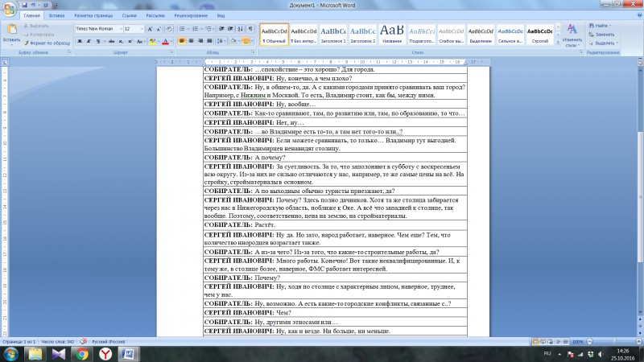Viewport: 644px width, 362px height.
Task: Switch to the Разметка страницы tab
Action: click(x=93, y=15)
